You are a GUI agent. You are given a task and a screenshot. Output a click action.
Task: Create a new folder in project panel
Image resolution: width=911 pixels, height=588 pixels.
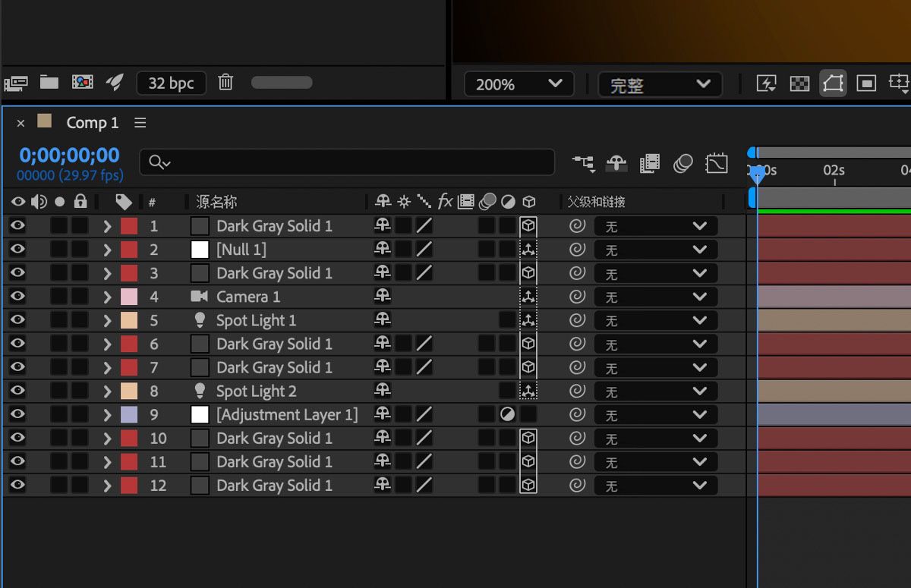point(49,82)
